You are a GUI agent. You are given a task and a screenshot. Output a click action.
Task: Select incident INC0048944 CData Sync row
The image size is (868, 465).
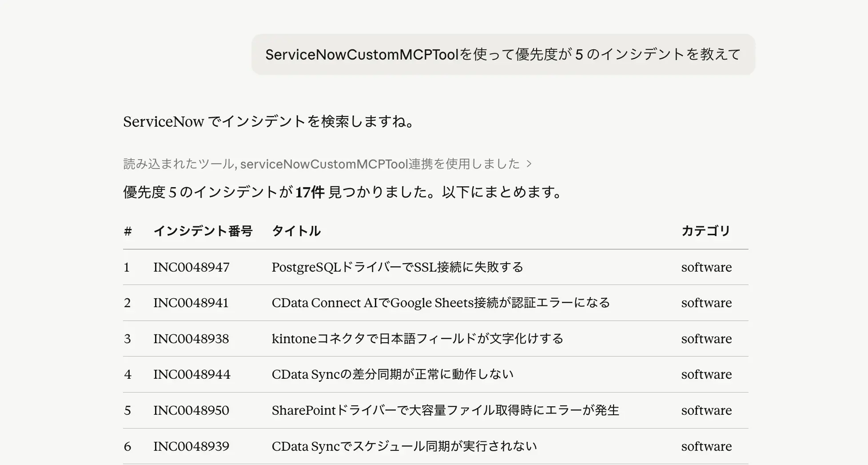click(191, 374)
